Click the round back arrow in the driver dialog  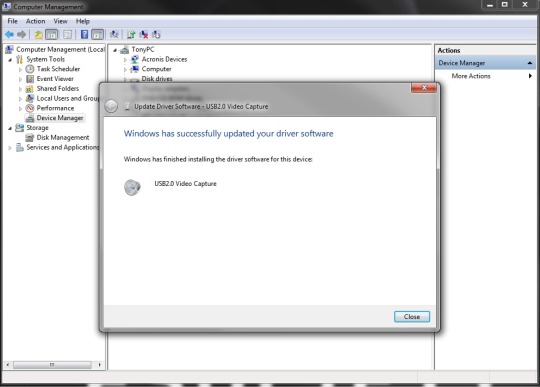coord(111,106)
